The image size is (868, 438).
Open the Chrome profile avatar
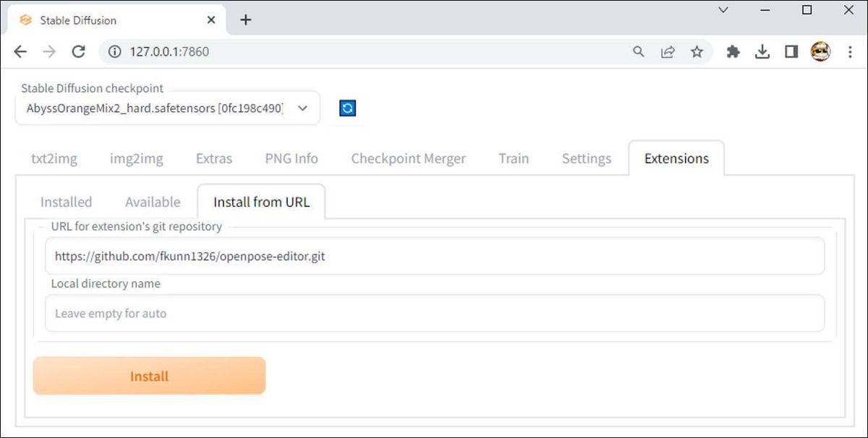coord(820,51)
